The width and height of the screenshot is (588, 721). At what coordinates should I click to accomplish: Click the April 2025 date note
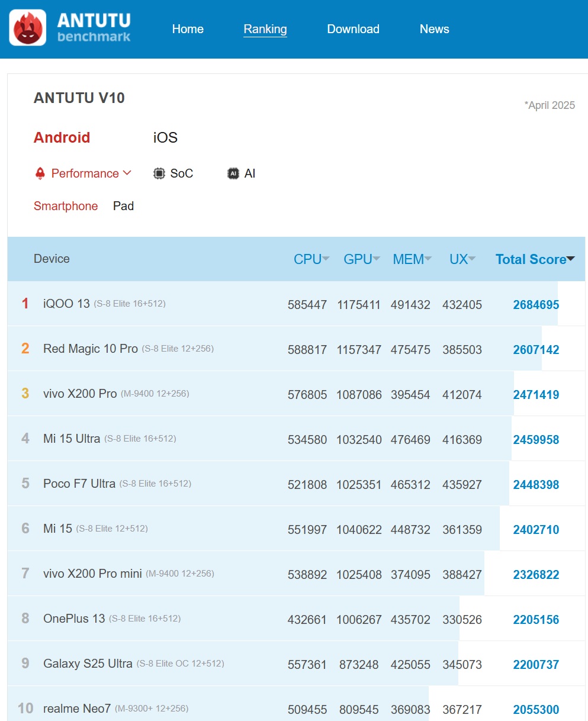[x=550, y=105]
